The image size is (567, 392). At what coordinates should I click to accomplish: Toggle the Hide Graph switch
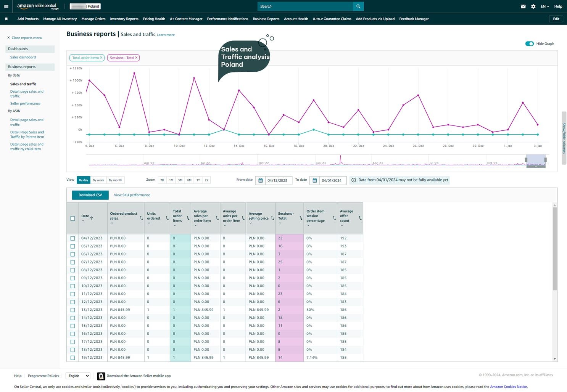[x=529, y=43]
